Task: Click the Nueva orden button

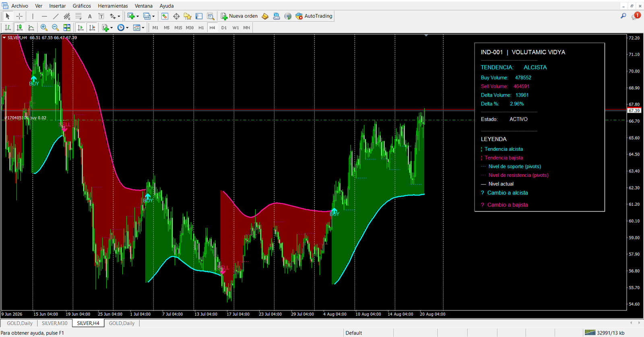Action: (x=239, y=16)
